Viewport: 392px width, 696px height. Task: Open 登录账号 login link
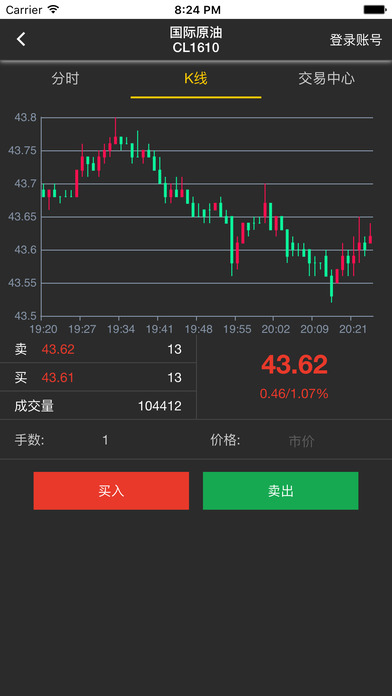coord(356,40)
